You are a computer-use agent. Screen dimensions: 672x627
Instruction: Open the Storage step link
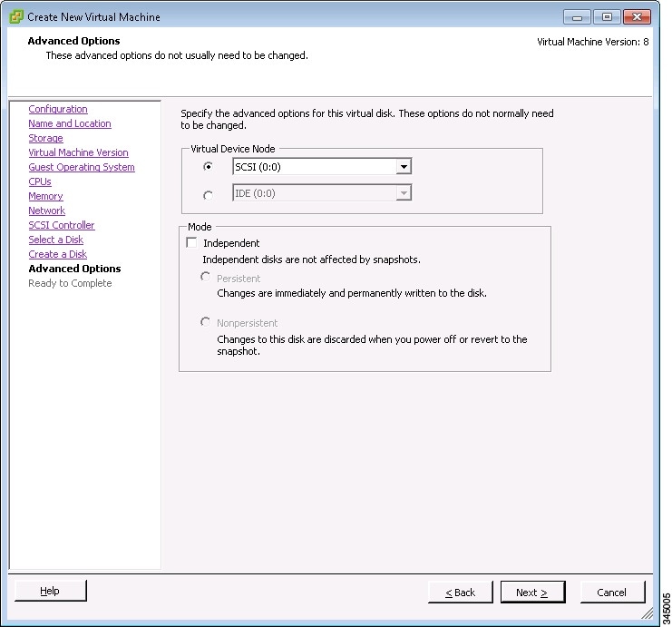[x=46, y=138]
